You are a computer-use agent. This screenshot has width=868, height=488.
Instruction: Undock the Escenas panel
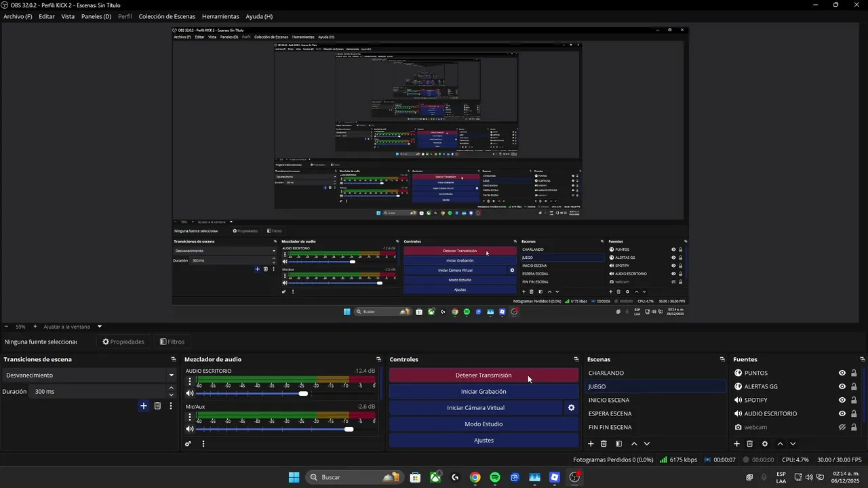point(722,359)
